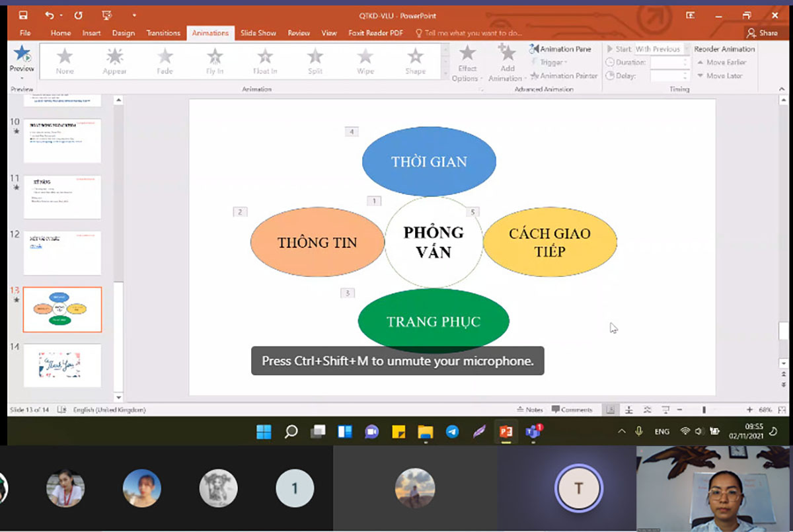Open Telegram from taskbar
The width and height of the screenshot is (793, 532).
[x=452, y=432]
